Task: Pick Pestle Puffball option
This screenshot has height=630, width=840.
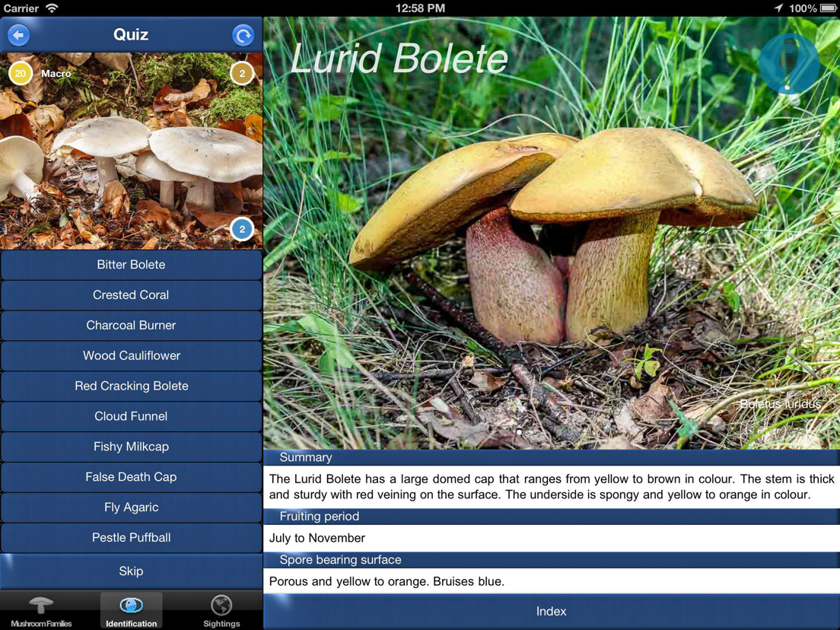Action: [x=131, y=538]
